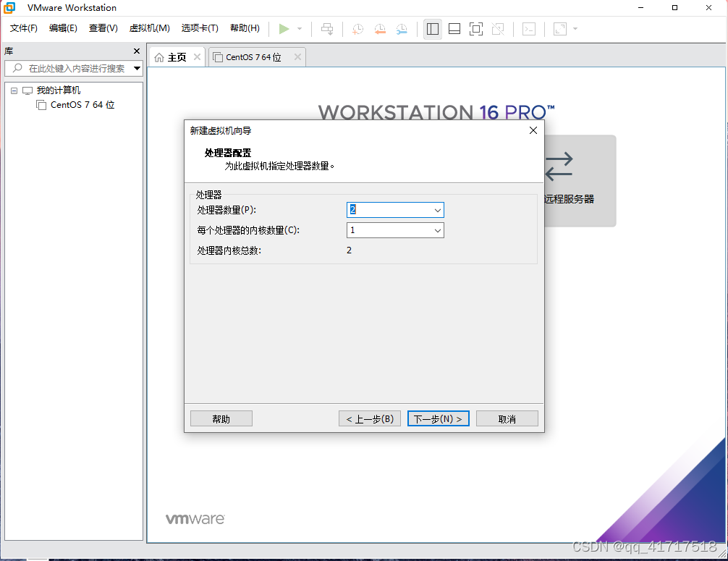Viewport: 728px width, 561px height.
Task: Click the 帮助 button in the wizard
Action: point(221,418)
